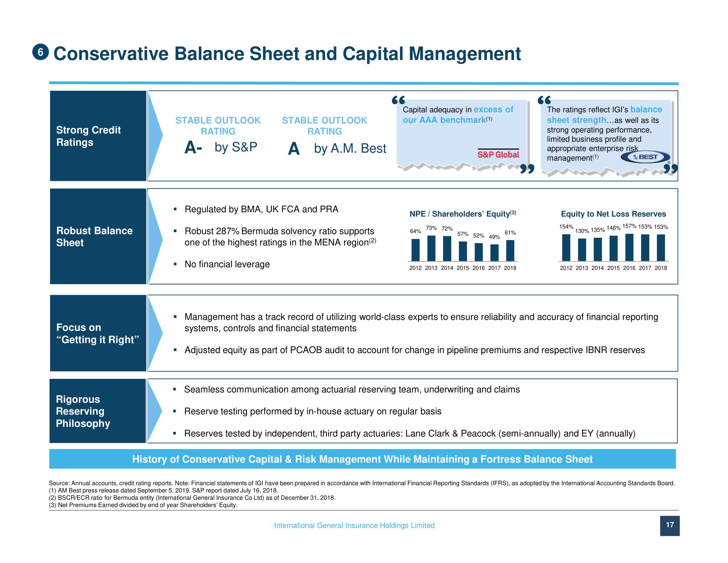Viewport: 728px width, 563px height.
Task: Click the Adjusted equity PCAOB audit bullet
Action: [x=415, y=350]
